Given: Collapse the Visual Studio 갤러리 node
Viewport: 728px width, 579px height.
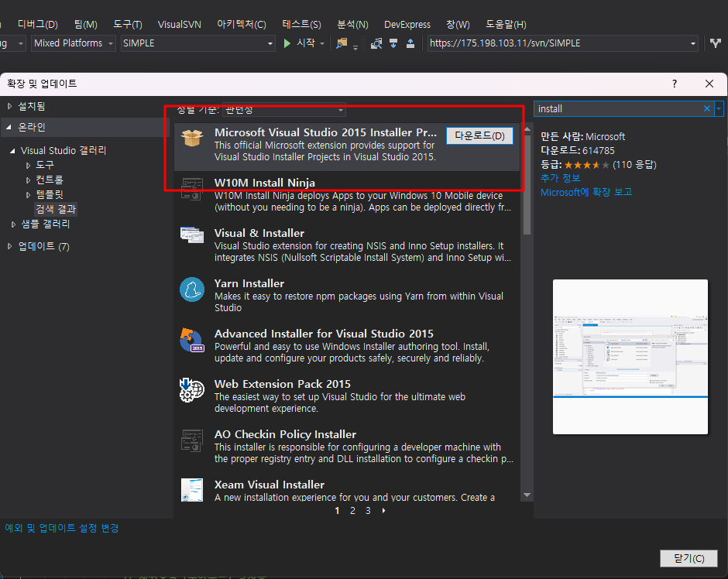Looking at the screenshot, I should [x=12, y=150].
